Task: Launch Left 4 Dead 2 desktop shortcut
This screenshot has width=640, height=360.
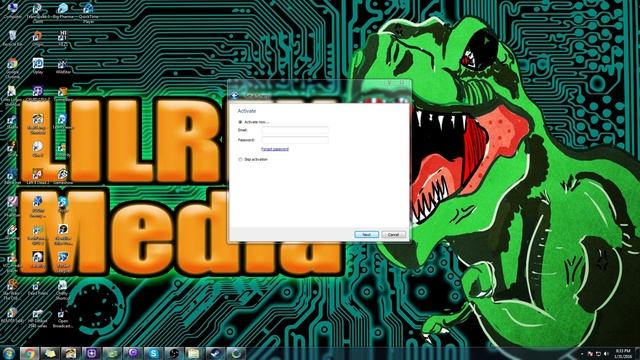Action: pos(38,176)
